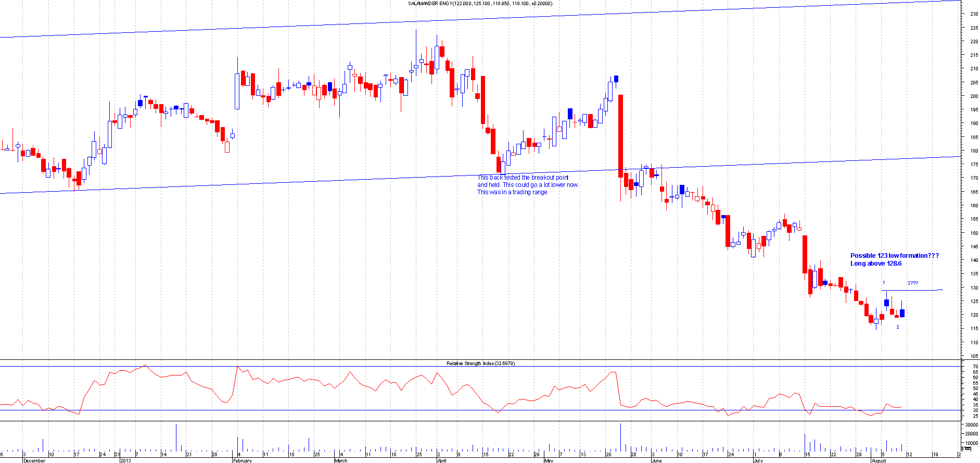Click the Relative Strength Index label
The width and height of the screenshot is (980, 463).
480,364
